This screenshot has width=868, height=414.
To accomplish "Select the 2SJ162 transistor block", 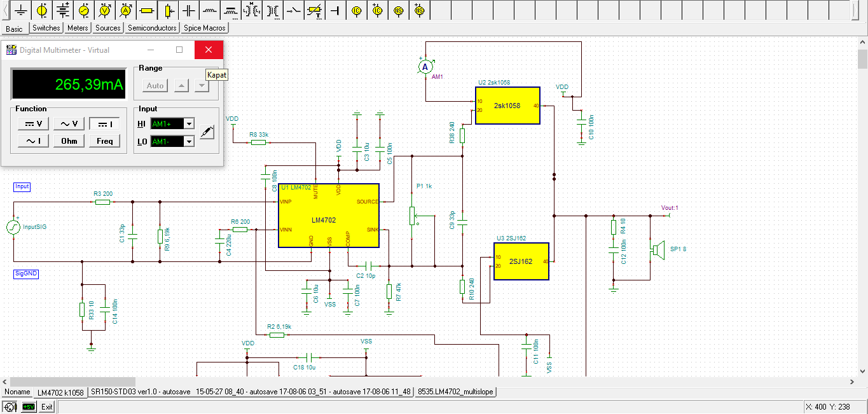I will tap(521, 261).
